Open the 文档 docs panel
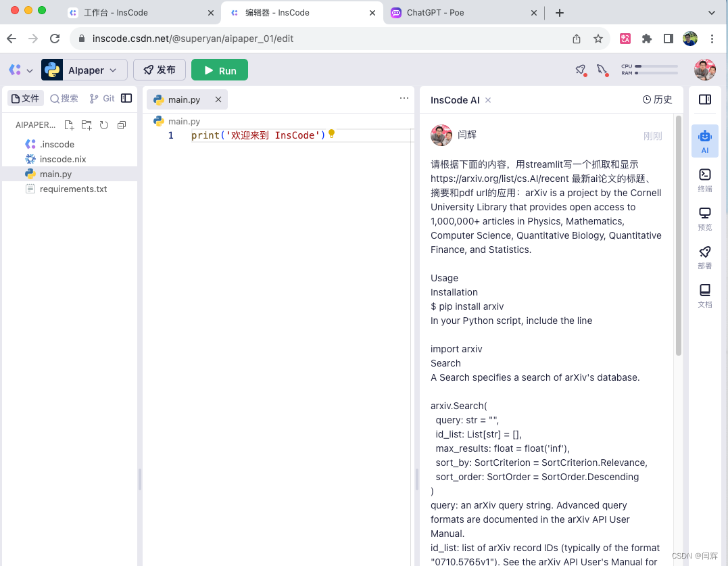 [x=705, y=296]
